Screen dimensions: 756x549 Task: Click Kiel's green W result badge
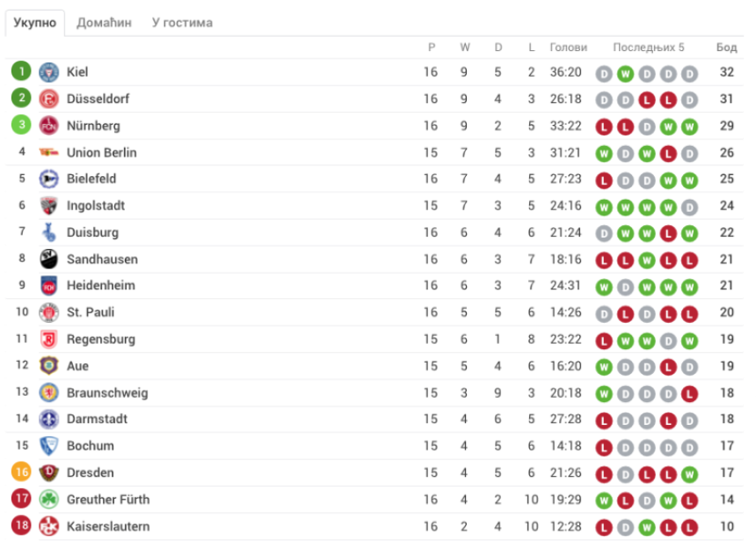click(625, 74)
